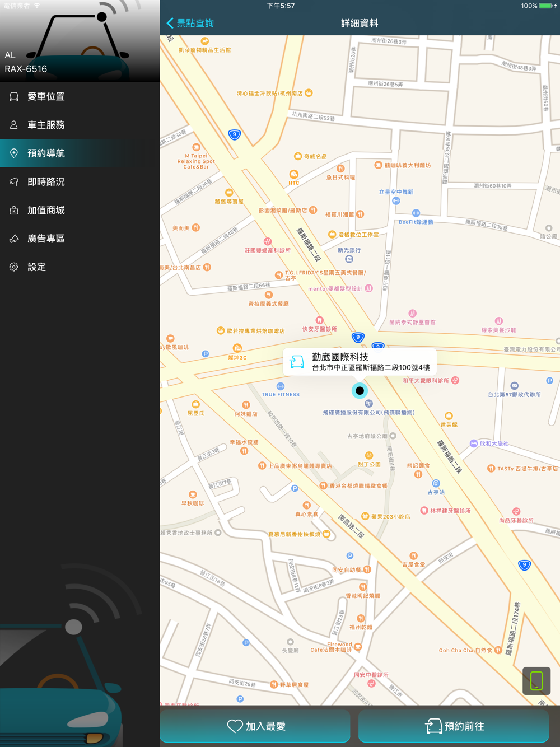Tap the 快安牙醫診所 marker
Image resolution: width=560 pixels, height=747 pixels.
[x=319, y=320]
